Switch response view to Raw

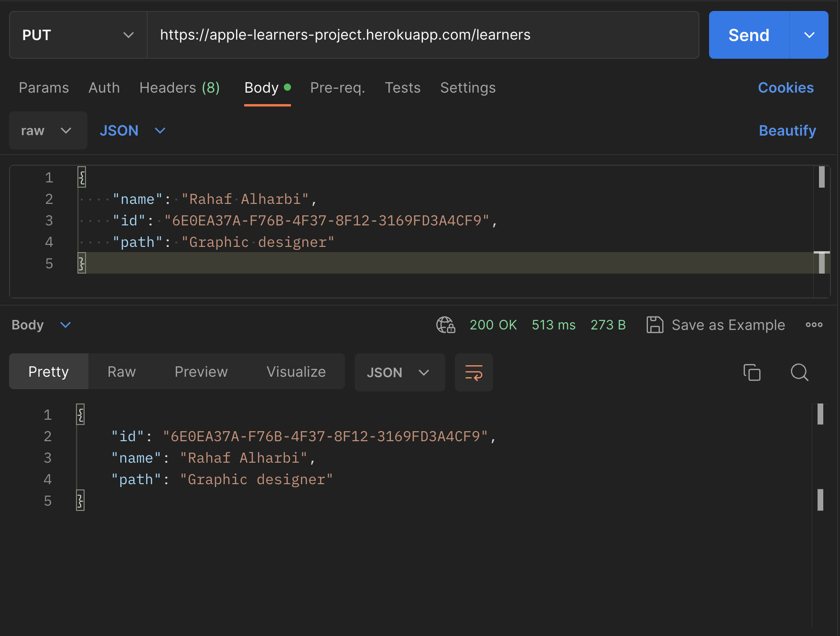coord(122,371)
